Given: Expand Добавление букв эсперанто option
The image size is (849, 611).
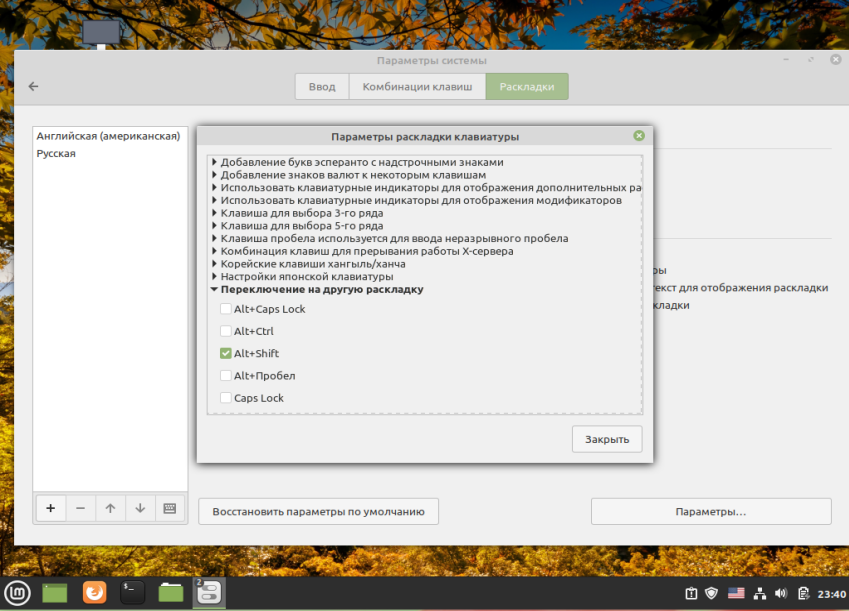Looking at the screenshot, I should 214,162.
